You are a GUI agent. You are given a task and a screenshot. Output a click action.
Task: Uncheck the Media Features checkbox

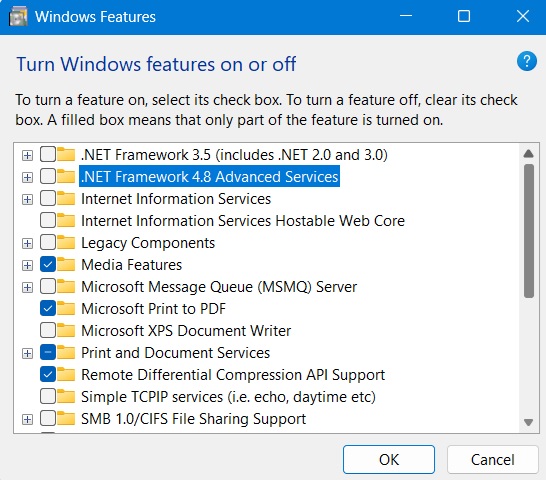(x=48, y=264)
